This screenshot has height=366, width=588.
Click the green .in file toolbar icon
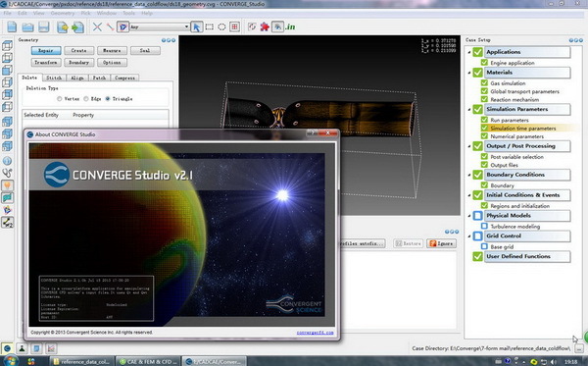[x=290, y=26]
